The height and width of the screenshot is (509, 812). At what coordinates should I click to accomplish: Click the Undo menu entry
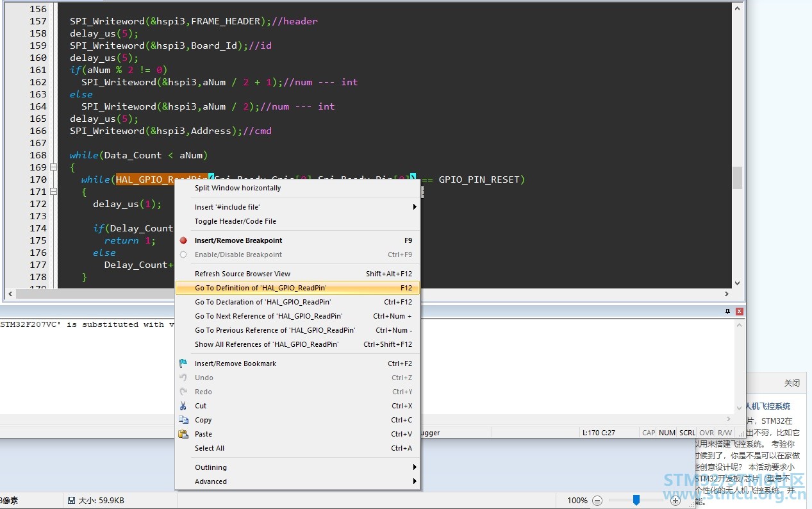[297, 378]
